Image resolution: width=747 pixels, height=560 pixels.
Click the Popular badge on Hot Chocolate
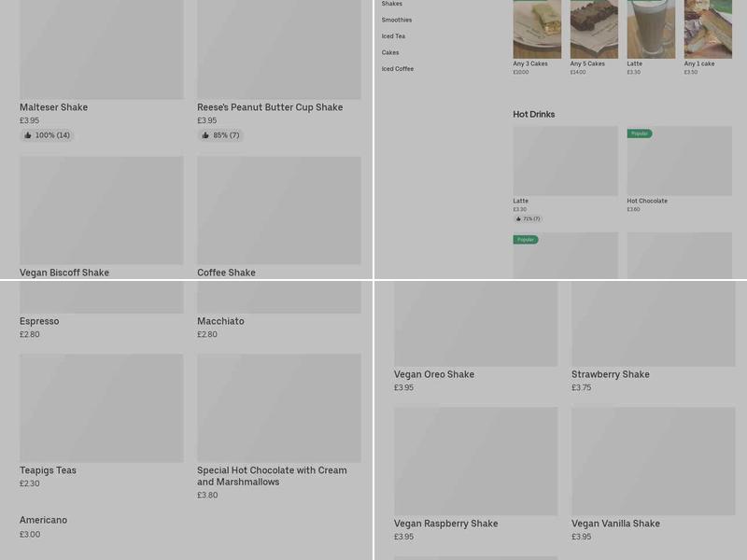pyautogui.click(x=640, y=133)
